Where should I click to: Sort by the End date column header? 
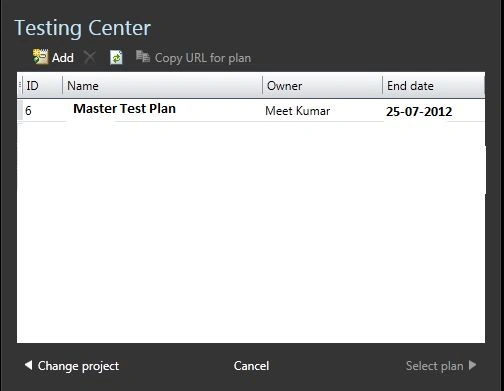[x=433, y=86]
